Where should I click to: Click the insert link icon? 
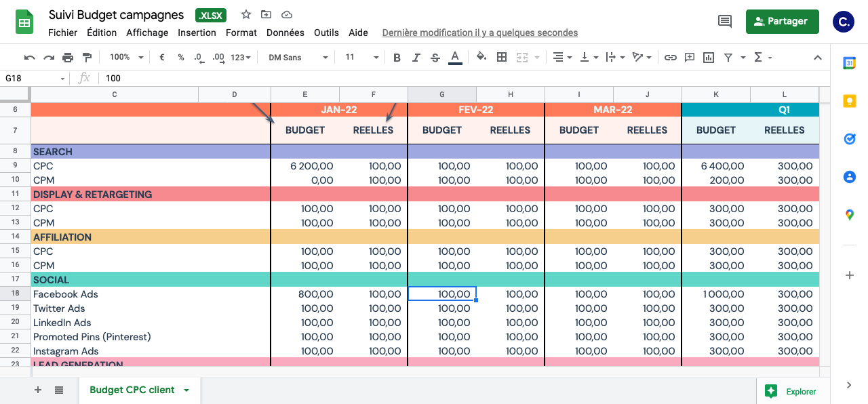pyautogui.click(x=670, y=58)
